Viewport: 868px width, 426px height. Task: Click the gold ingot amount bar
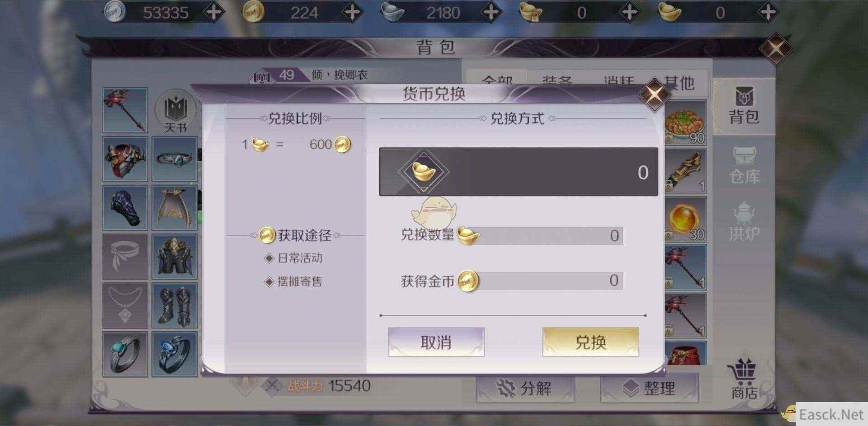(518, 172)
